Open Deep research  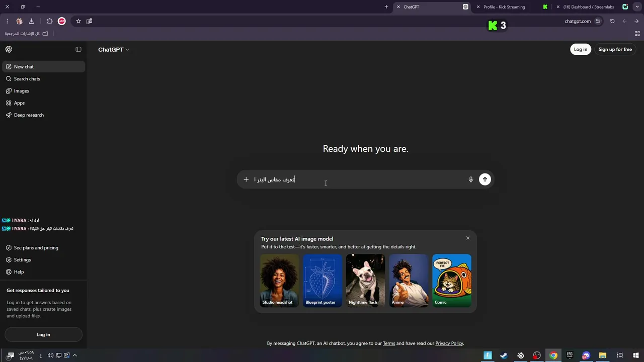click(44, 115)
